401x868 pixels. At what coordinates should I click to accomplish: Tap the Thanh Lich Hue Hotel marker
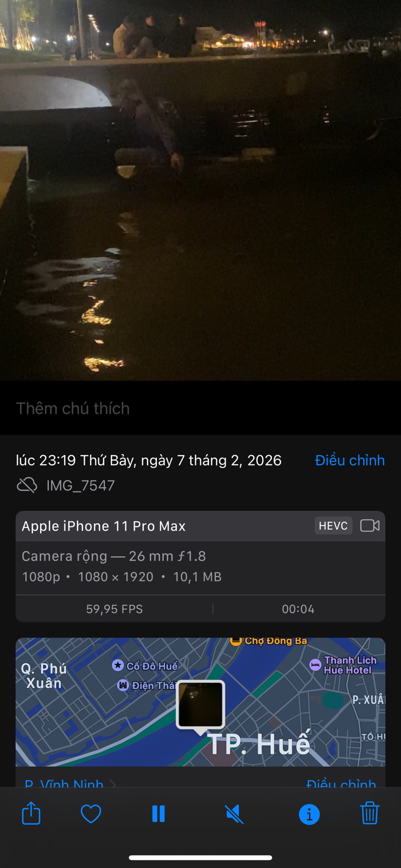pyautogui.click(x=315, y=665)
